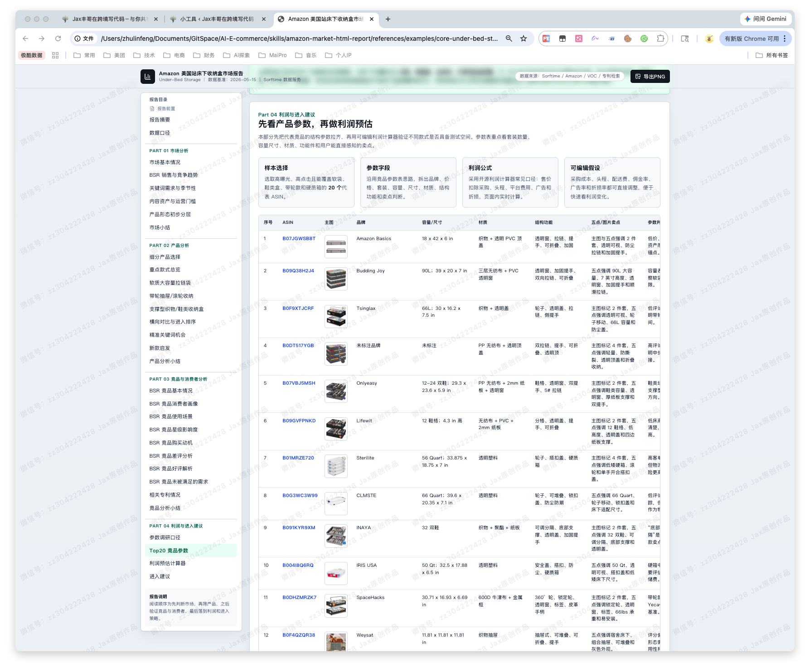
Task: Open the extensions puzzle-piece icon
Action: (x=660, y=39)
